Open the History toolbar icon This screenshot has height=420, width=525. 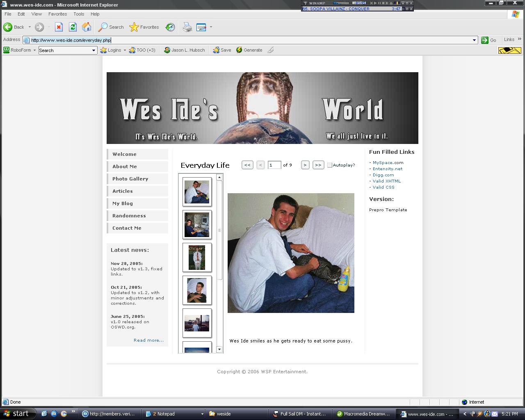[170, 27]
